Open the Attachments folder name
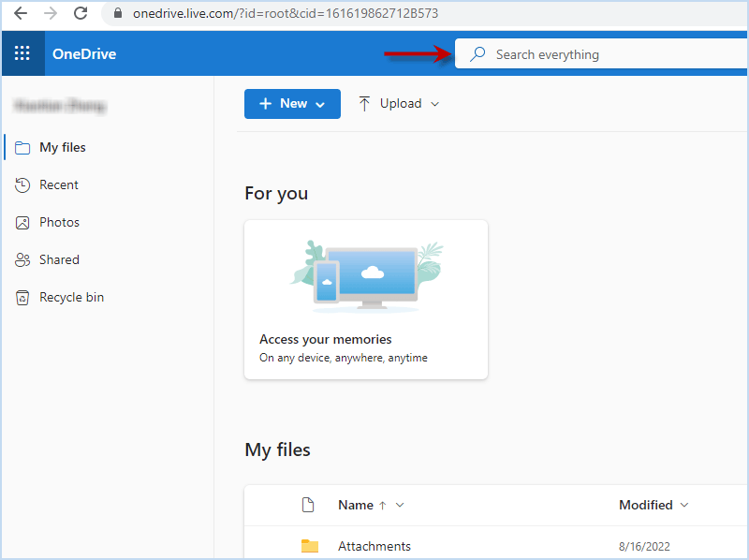 click(x=374, y=546)
